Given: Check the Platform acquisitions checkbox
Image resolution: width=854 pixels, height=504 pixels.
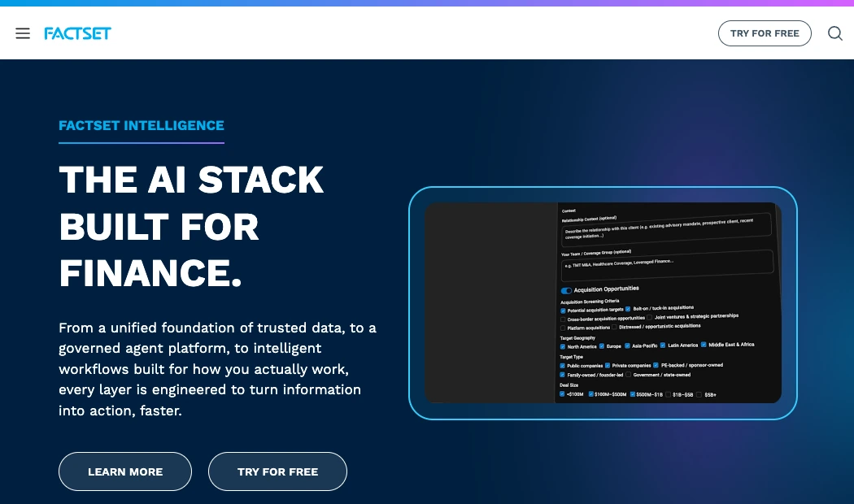Looking at the screenshot, I should [x=563, y=328].
